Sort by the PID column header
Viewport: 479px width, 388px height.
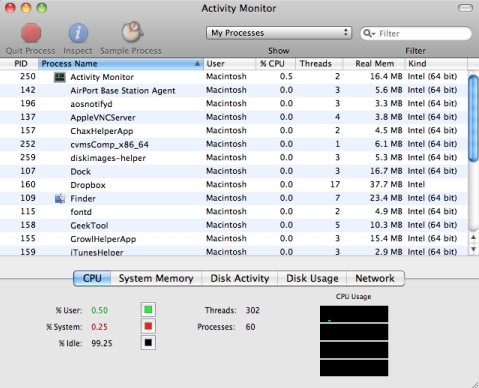point(19,64)
